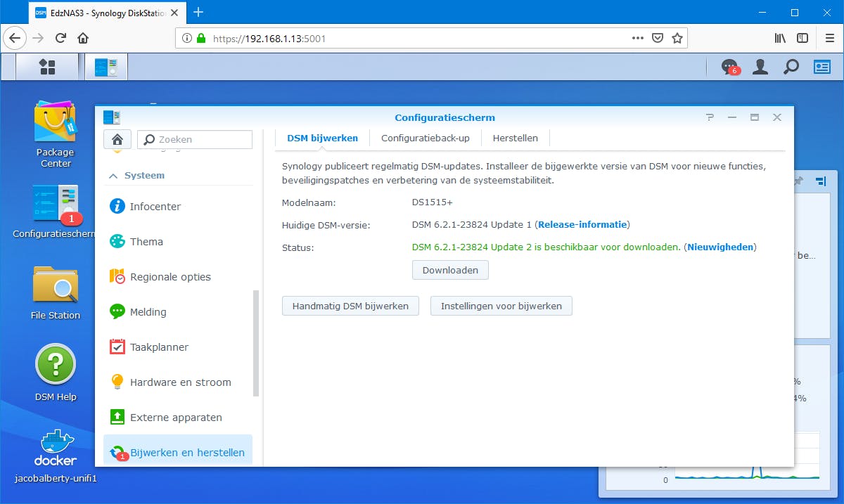Screen dimensions: 844x504
Task: View site security padlock info
Action: (x=201, y=39)
